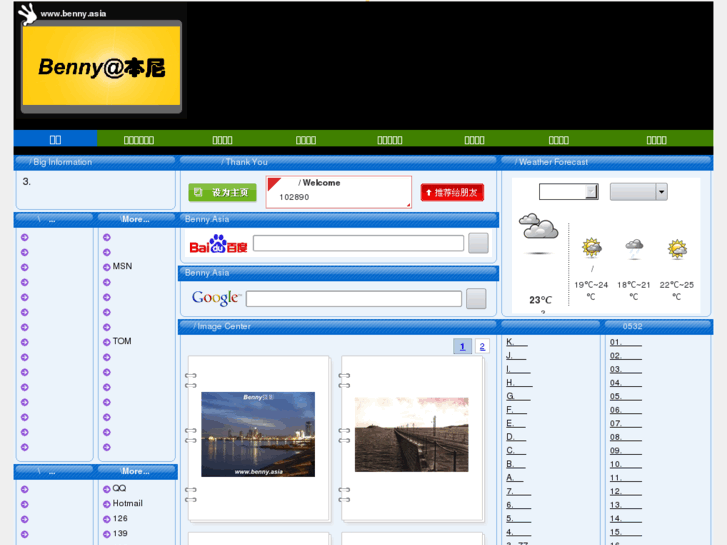Click the purple arrow bullet beside MSN
727x545 pixels.
coord(107,267)
